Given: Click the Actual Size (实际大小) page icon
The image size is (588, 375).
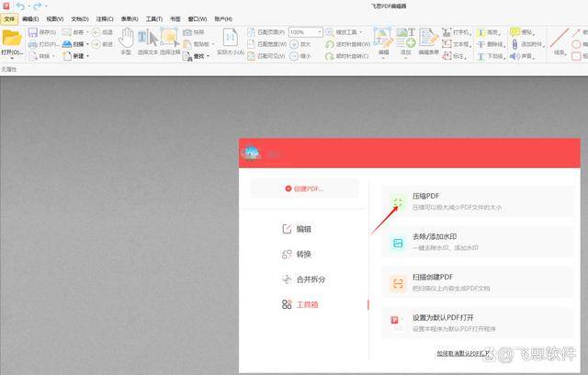Looking at the screenshot, I should 230,38.
